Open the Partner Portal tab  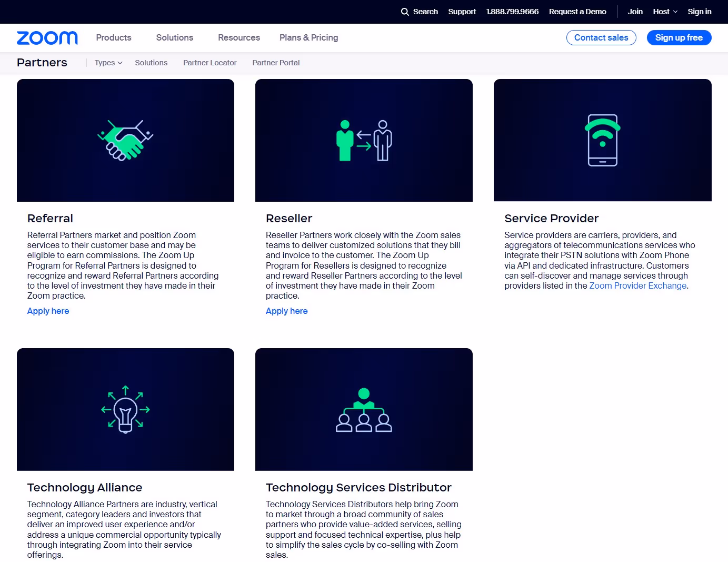(x=276, y=63)
